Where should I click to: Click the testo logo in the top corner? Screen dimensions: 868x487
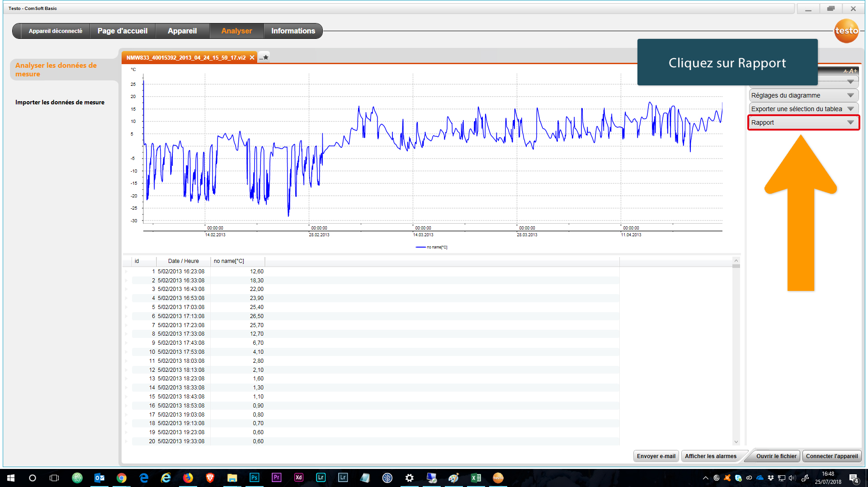pos(846,31)
